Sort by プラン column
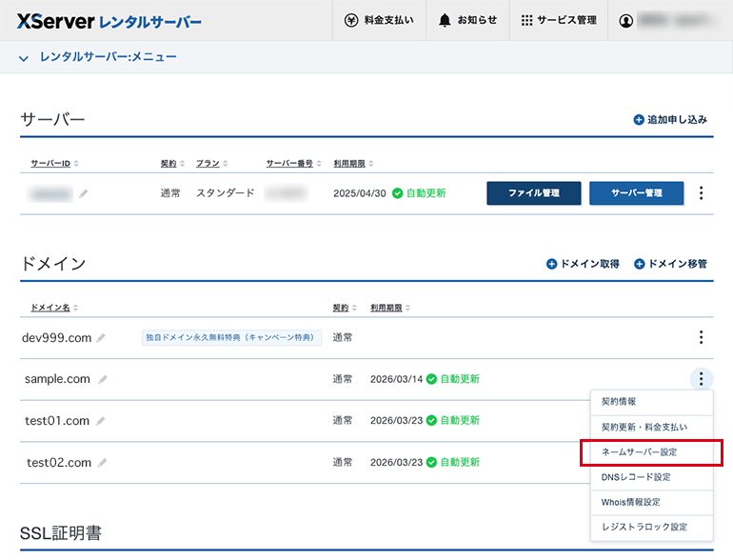The height and width of the screenshot is (560, 733). 211,163
